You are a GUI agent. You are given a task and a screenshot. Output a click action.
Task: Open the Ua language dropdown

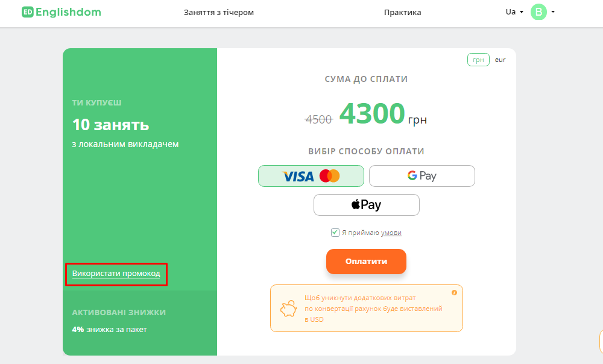(514, 12)
